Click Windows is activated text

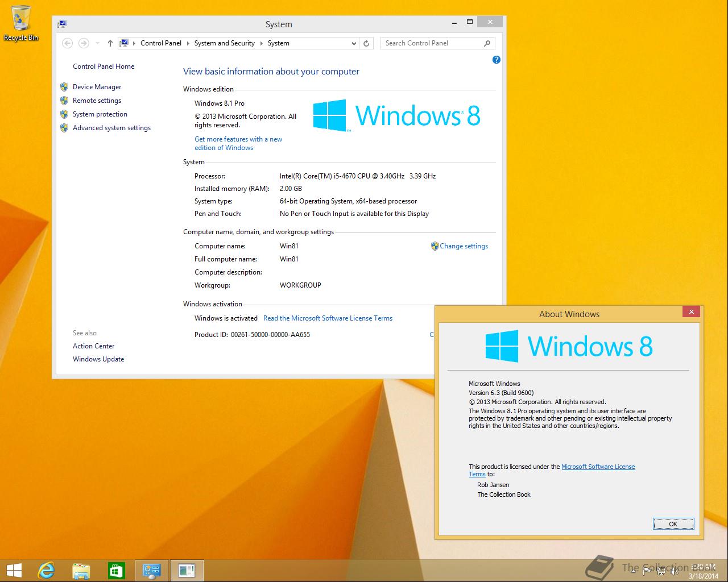point(226,318)
